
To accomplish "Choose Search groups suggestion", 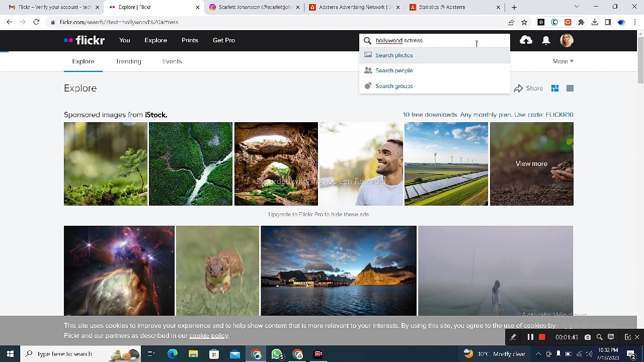I will click(x=434, y=86).
